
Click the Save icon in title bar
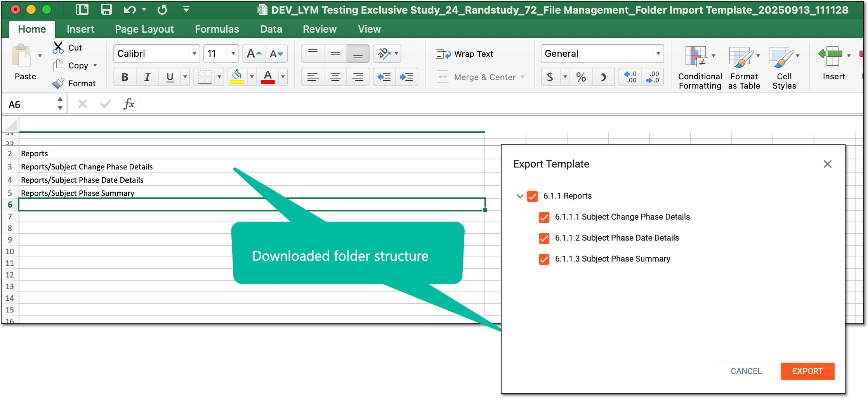[106, 9]
